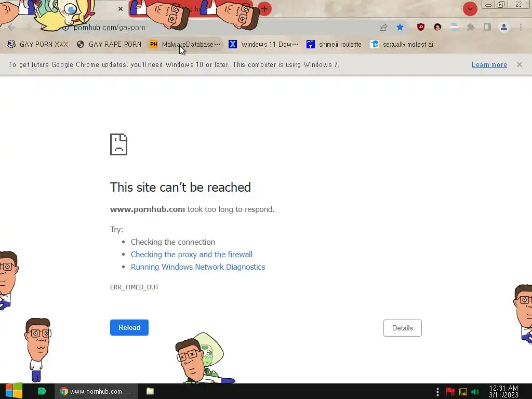
Task: Click the network status tray icon
Action: tap(463, 392)
